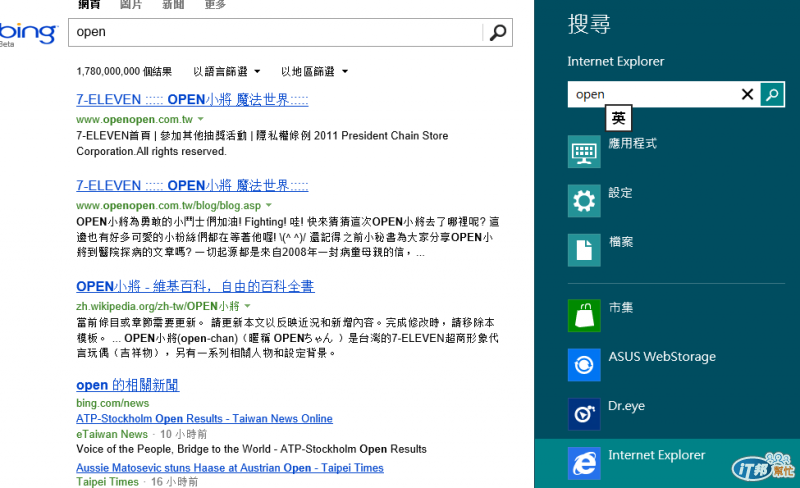
Task: Submit search with charm magnifier button
Action: [772, 94]
